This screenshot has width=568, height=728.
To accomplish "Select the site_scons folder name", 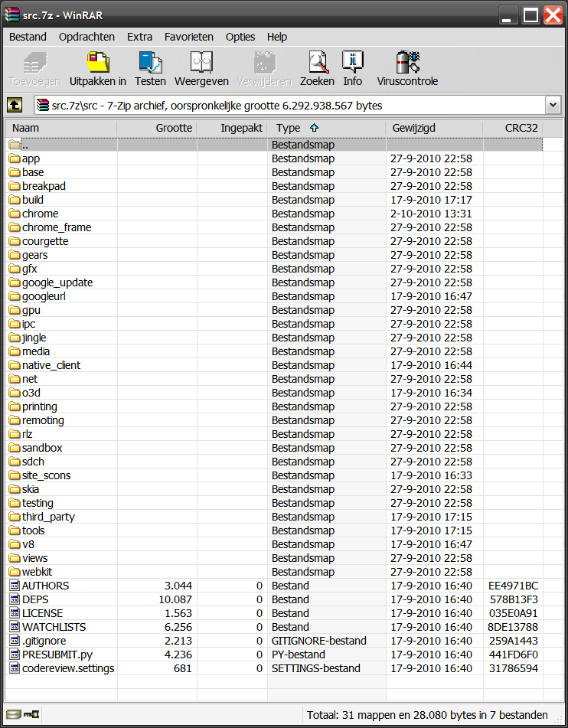I will tap(47, 475).
